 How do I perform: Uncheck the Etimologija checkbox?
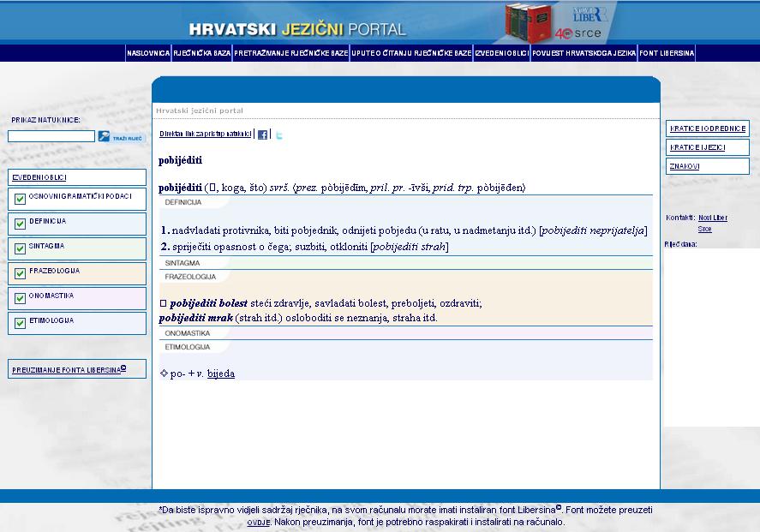(x=21, y=324)
